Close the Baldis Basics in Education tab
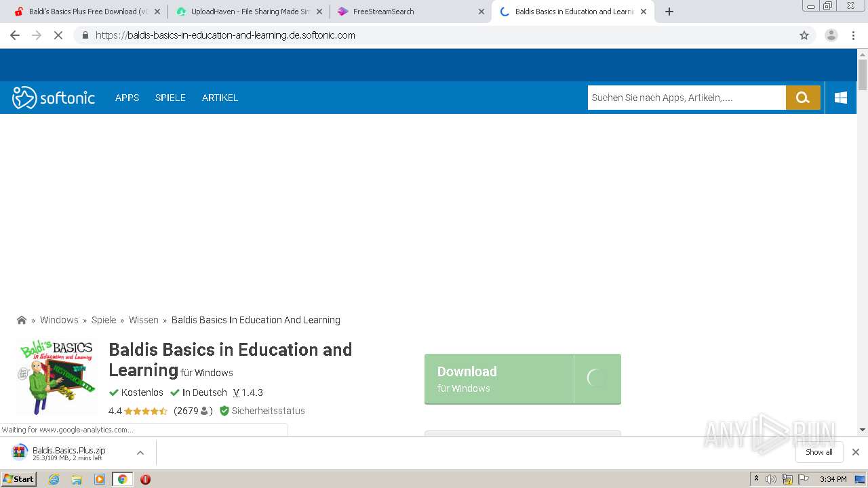The height and width of the screenshot is (488, 868). [x=644, y=12]
